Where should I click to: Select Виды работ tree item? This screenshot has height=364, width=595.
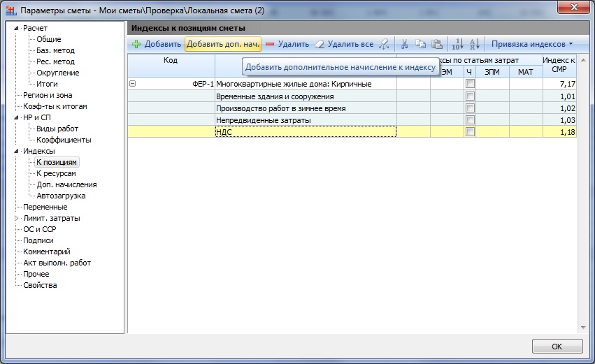pos(57,129)
